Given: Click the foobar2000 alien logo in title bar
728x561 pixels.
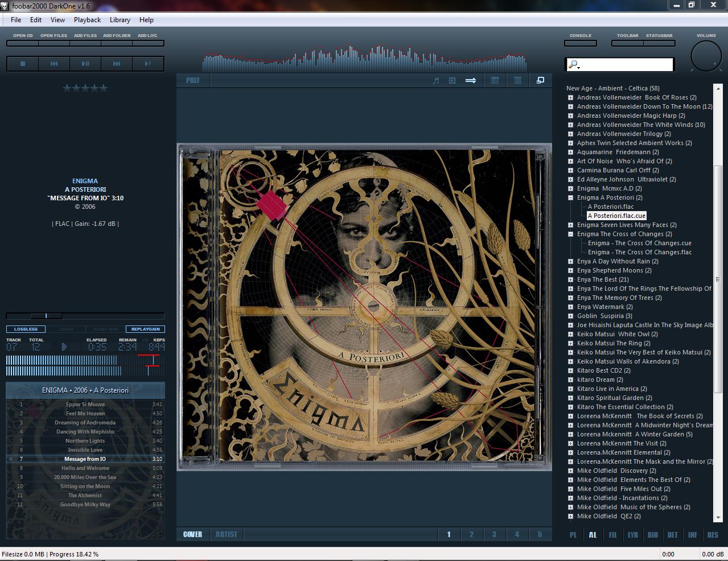Looking at the screenshot, I should [5, 5].
